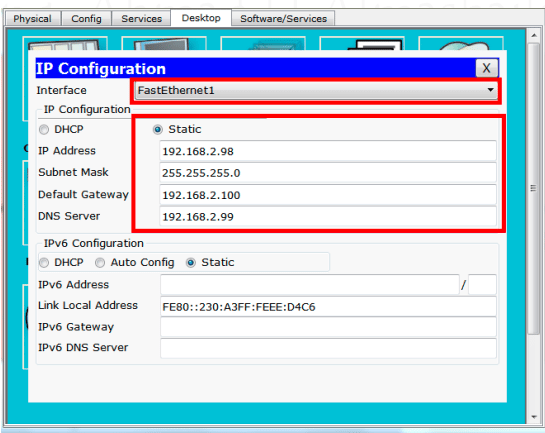Open the Services tab
Viewport: 545px width, 433px height.
pyautogui.click(x=141, y=18)
